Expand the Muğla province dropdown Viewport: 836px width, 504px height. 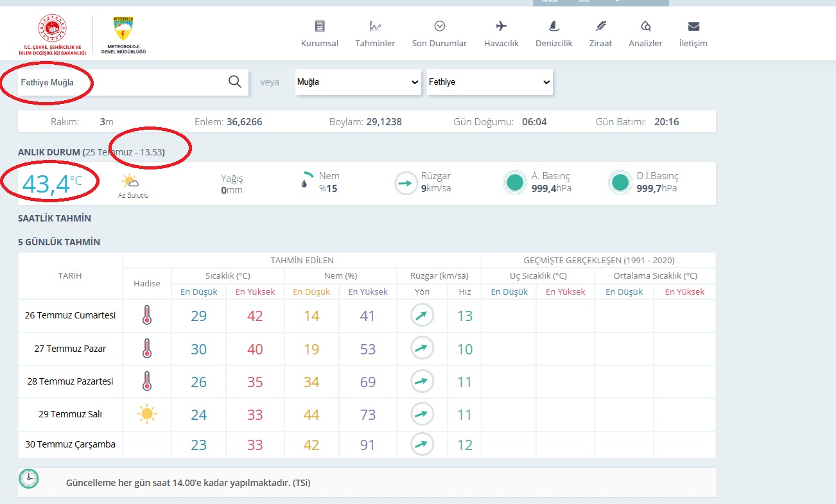[358, 82]
